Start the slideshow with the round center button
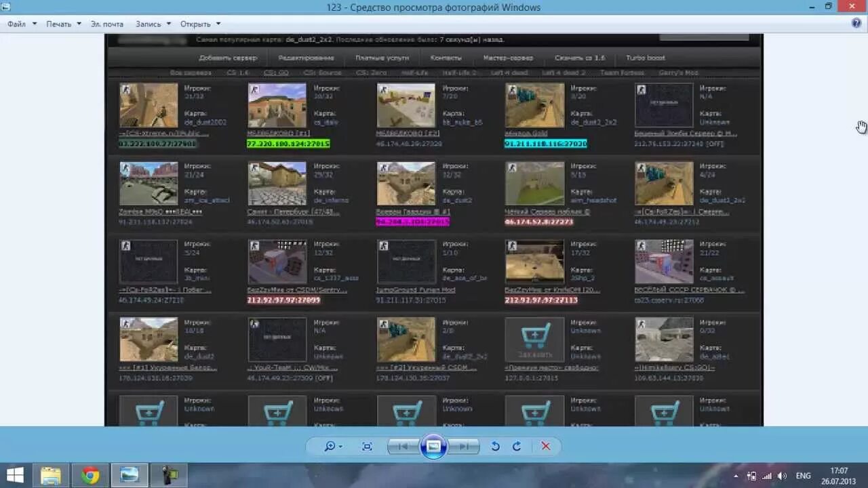This screenshot has height=488, width=868. [433, 446]
